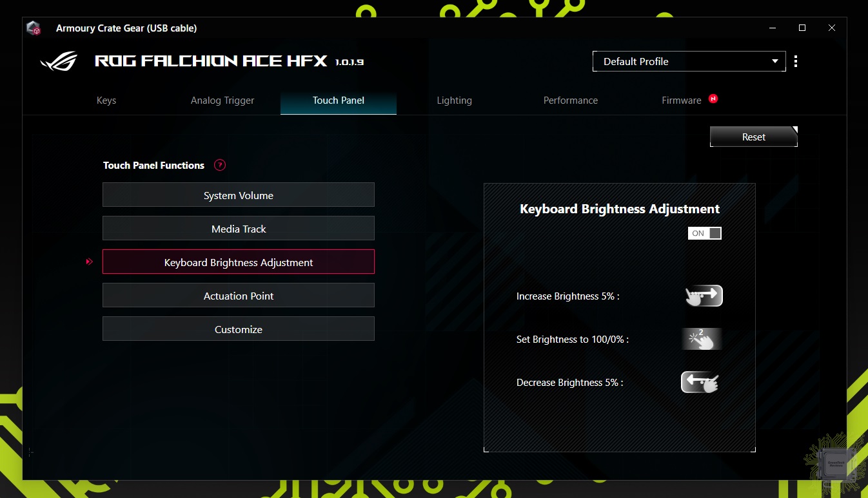Switch to the Firmware tab
868x498 pixels.
coord(682,101)
